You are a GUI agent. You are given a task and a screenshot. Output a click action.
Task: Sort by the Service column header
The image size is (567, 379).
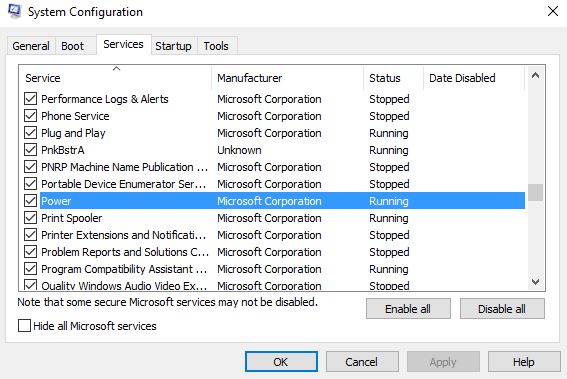pos(115,78)
